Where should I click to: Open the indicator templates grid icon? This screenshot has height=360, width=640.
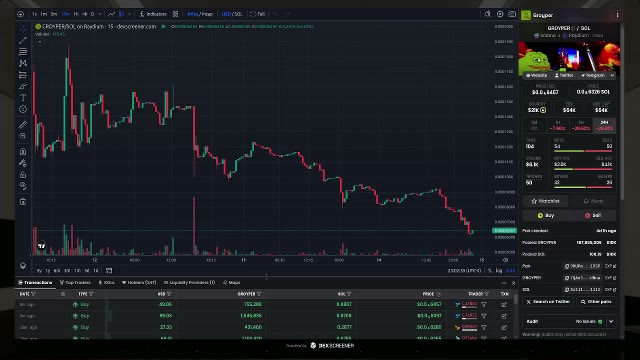pos(176,14)
